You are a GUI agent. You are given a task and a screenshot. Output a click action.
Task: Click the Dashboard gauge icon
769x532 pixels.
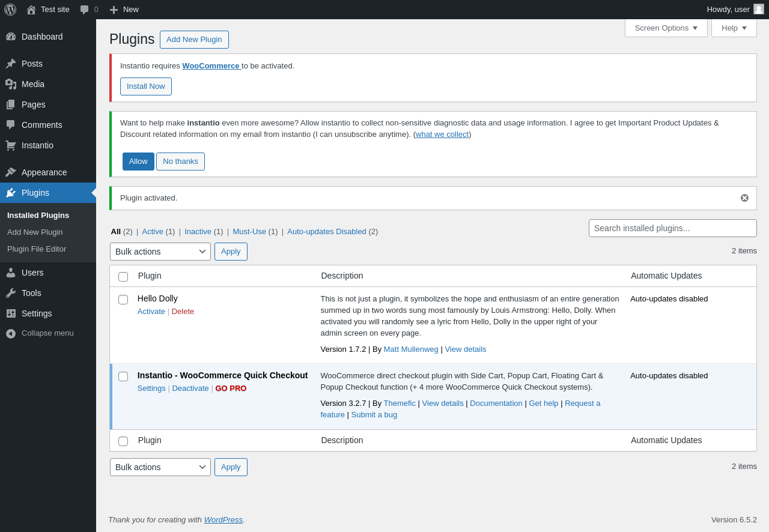(11, 37)
